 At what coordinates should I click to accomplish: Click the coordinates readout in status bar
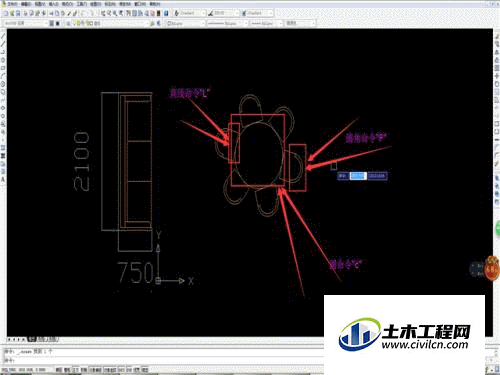(24, 370)
